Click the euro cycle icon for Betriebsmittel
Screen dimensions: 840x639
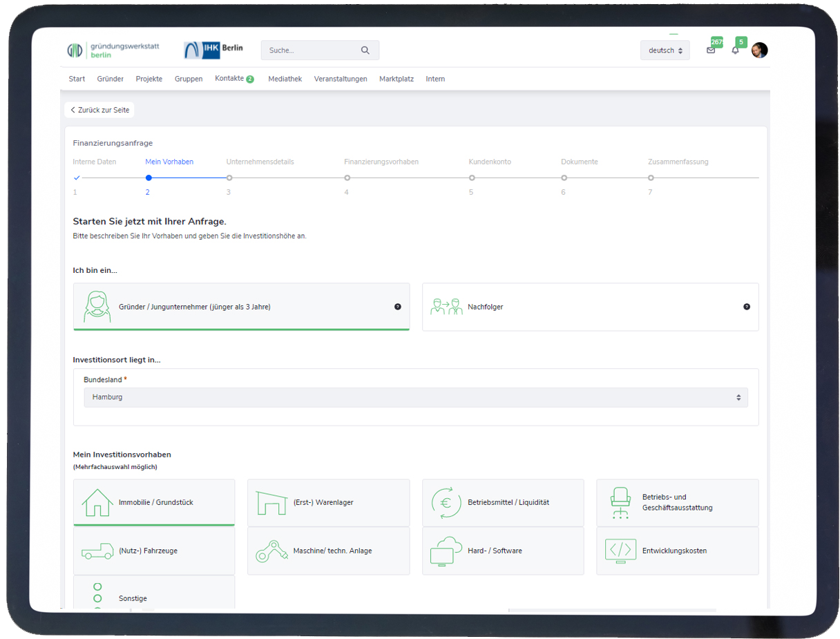pos(446,503)
